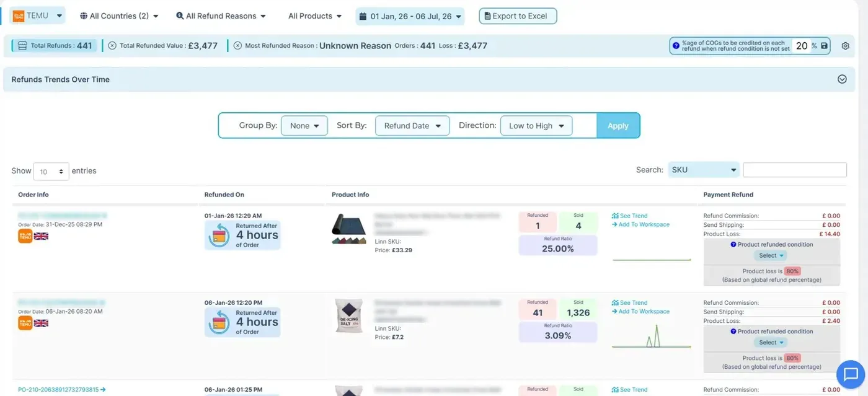868x396 pixels.
Task: Open the chat support bubble
Action: tap(851, 374)
